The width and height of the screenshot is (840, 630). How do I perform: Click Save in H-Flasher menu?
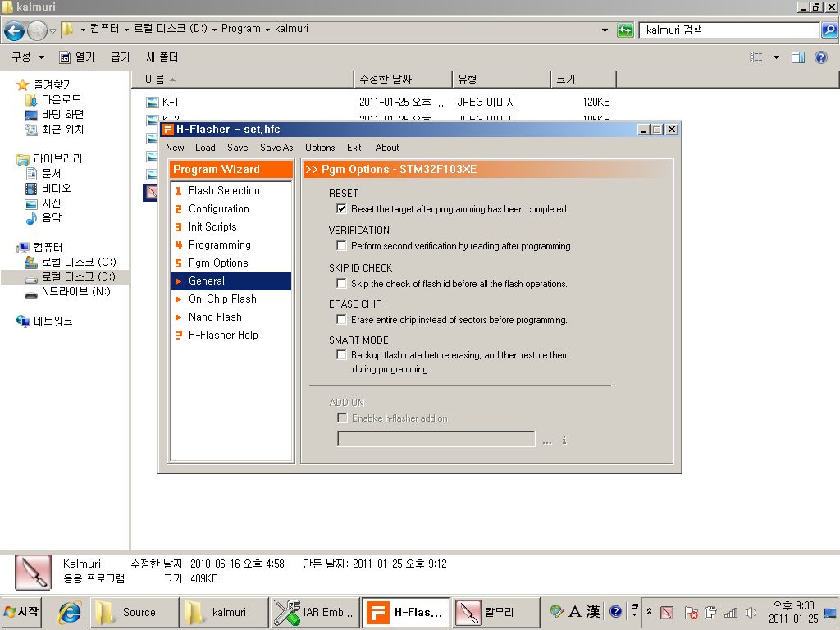[237, 148]
